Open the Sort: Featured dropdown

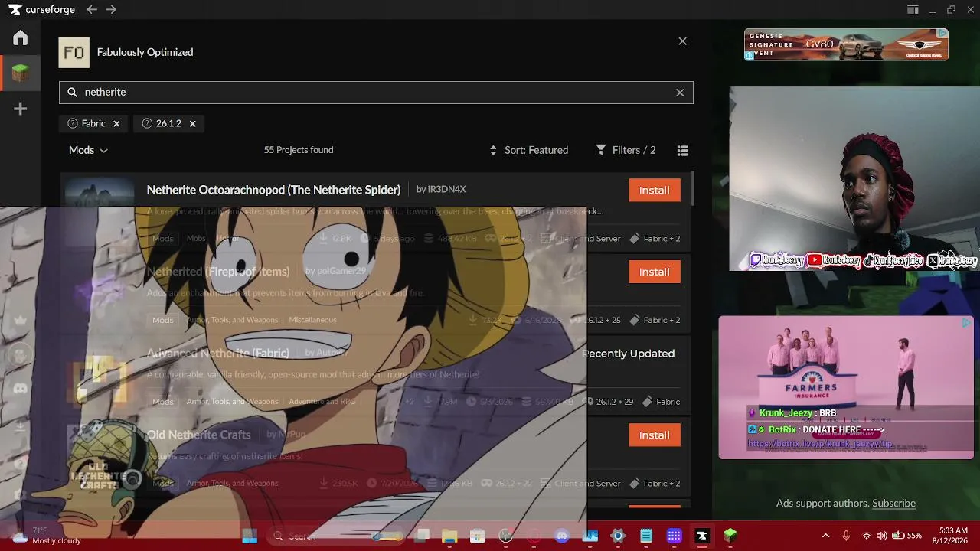pos(529,150)
